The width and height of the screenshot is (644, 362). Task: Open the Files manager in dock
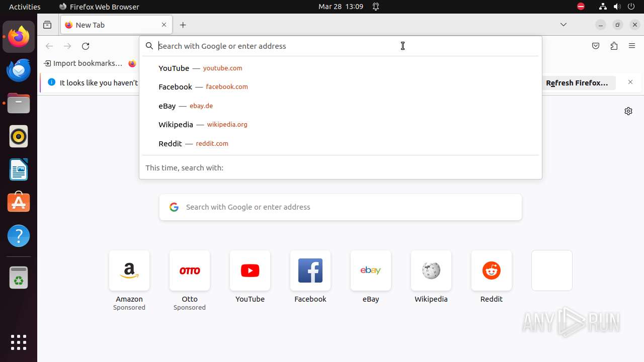coord(19,103)
